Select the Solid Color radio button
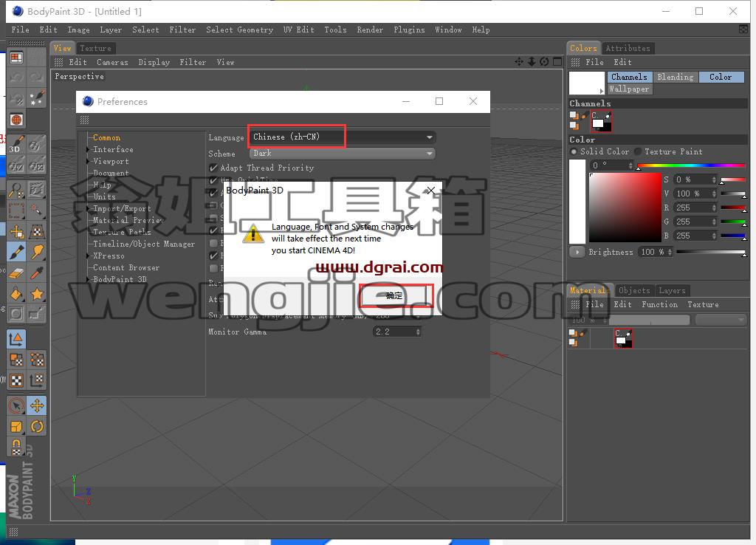 574,151
